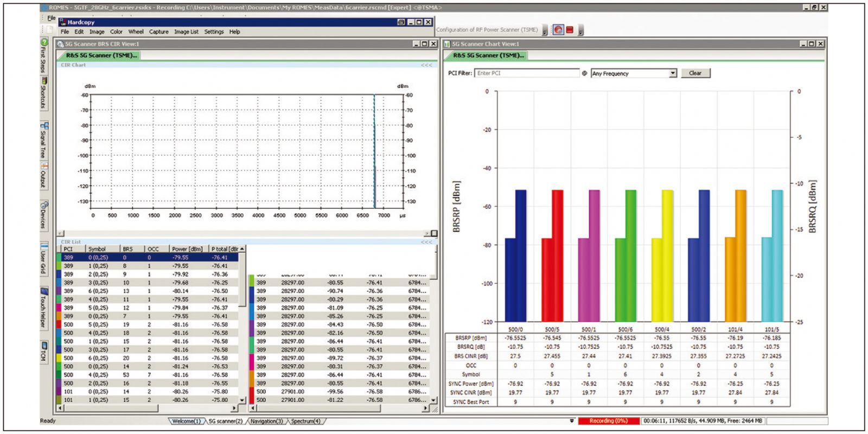The image size is (868, 434).
Task: Open the Hardcopy File menu
Action: click(65, 32)
